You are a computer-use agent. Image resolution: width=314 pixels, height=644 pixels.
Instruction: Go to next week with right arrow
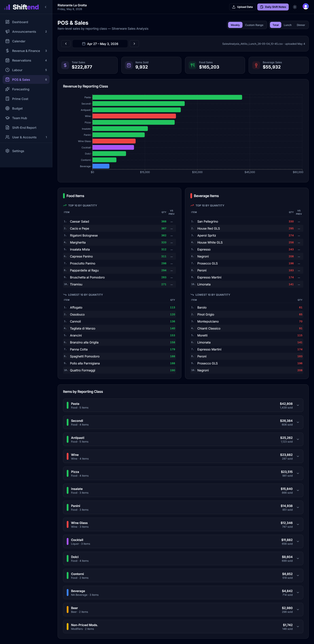point(134,44)
